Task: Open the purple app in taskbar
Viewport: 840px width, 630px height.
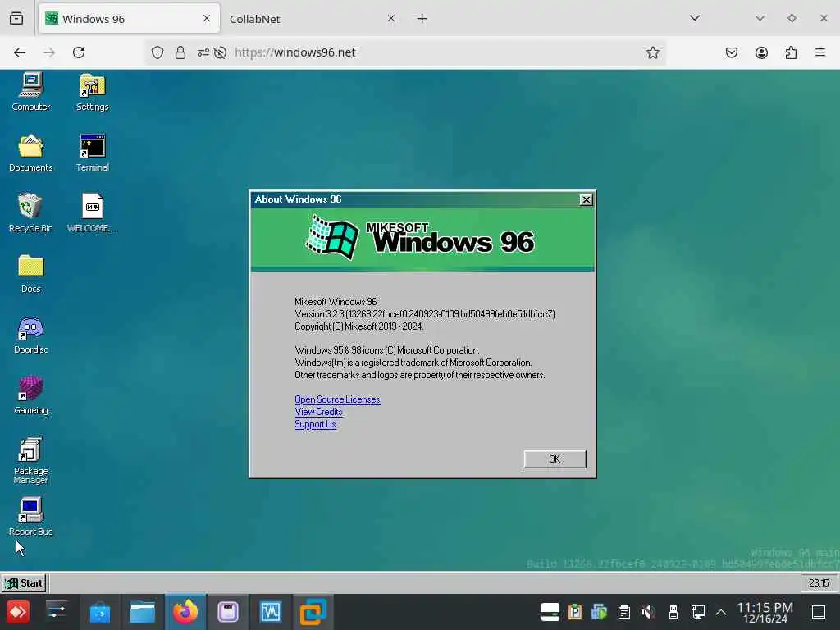Action: click(x=228, y=612)
